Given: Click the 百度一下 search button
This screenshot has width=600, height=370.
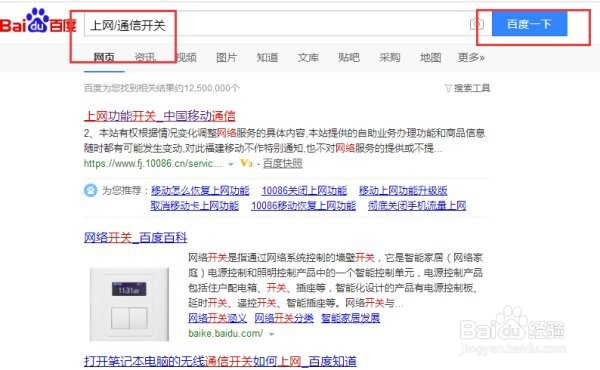Looking at the screenshot, I should coord(530,24).
